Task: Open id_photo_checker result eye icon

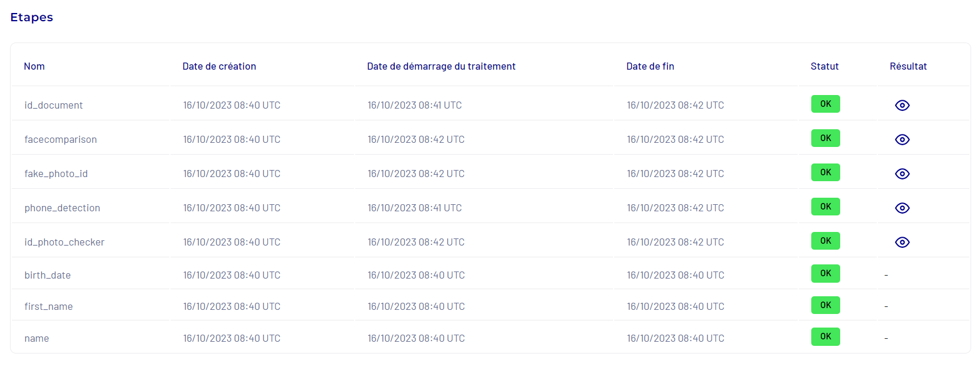Action: (x=902, y=242)
